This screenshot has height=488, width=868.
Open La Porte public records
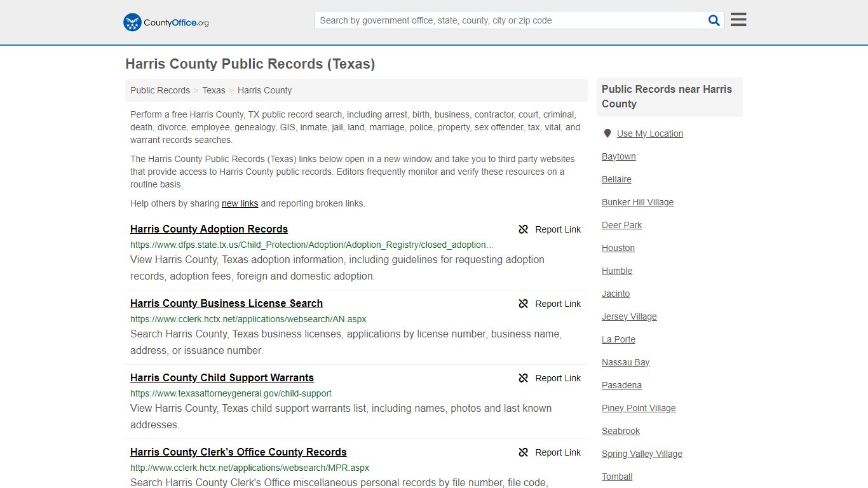pos(618,339)
